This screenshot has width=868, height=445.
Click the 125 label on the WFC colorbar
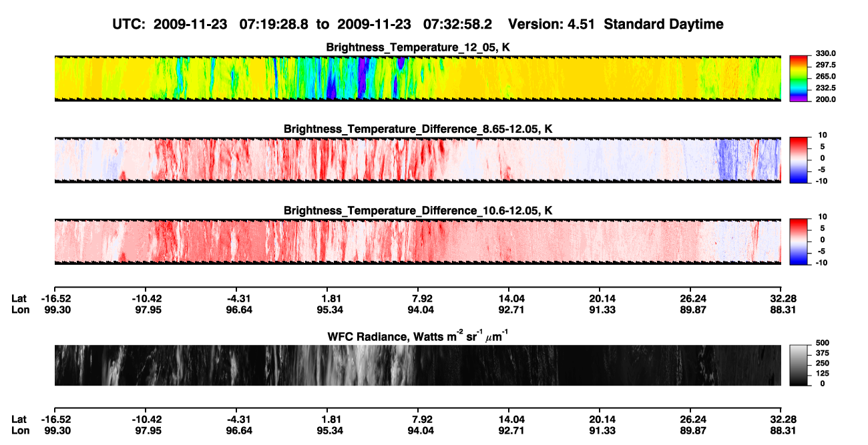coord(823,374)
